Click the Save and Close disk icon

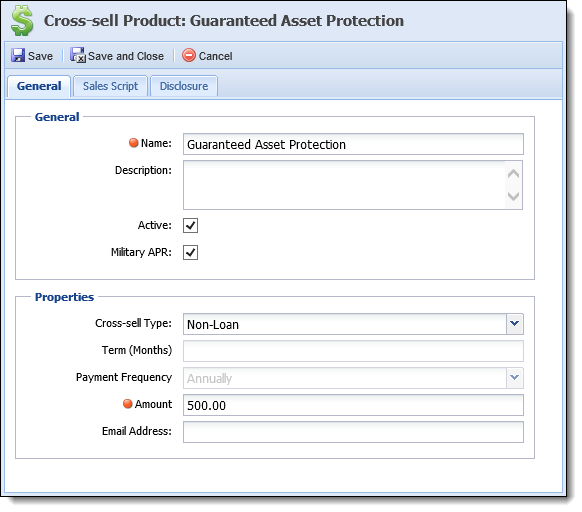click(x=78, y=55)
